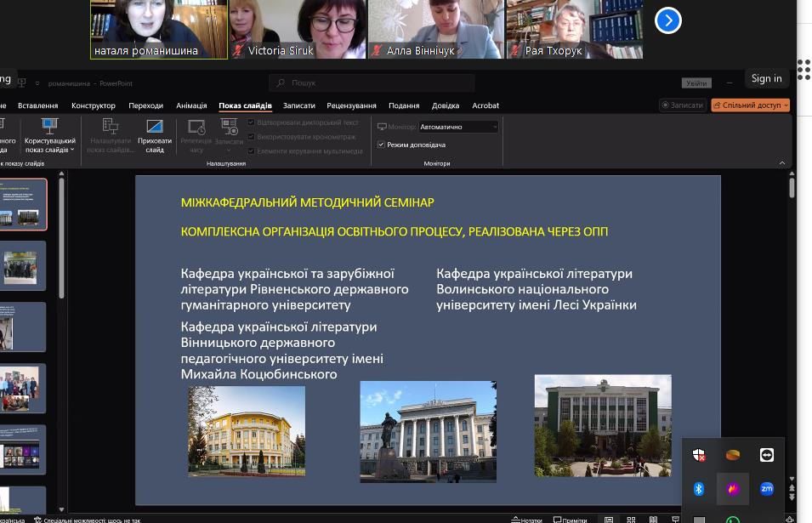The width and height of the screenshot is (812, 523).
Task: Click the Спільний доступ share button
Action: click(x=751, y=105)
